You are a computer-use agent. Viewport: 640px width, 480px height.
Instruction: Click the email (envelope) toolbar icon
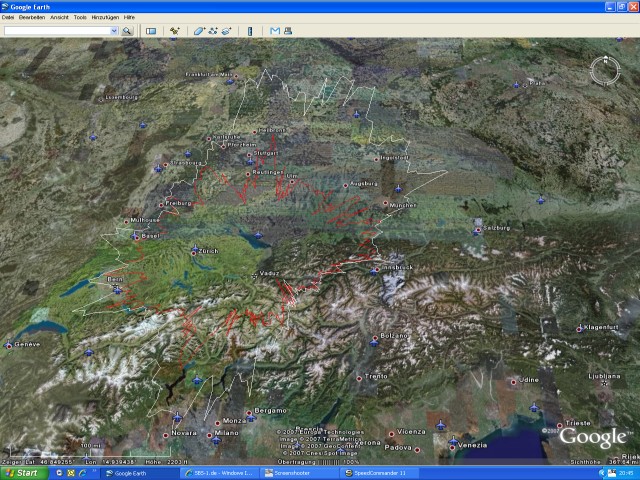tap(275, 31)
